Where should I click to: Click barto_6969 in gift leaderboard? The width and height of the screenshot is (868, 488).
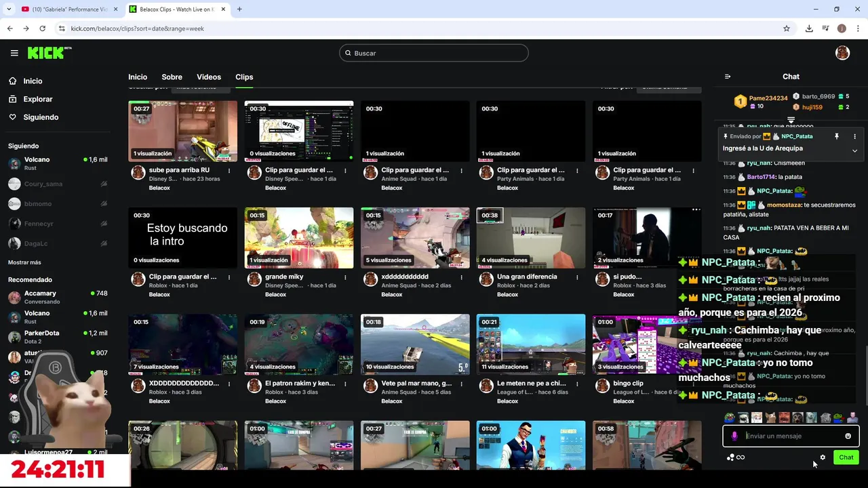pyautogui.click(x=818, y=96)
